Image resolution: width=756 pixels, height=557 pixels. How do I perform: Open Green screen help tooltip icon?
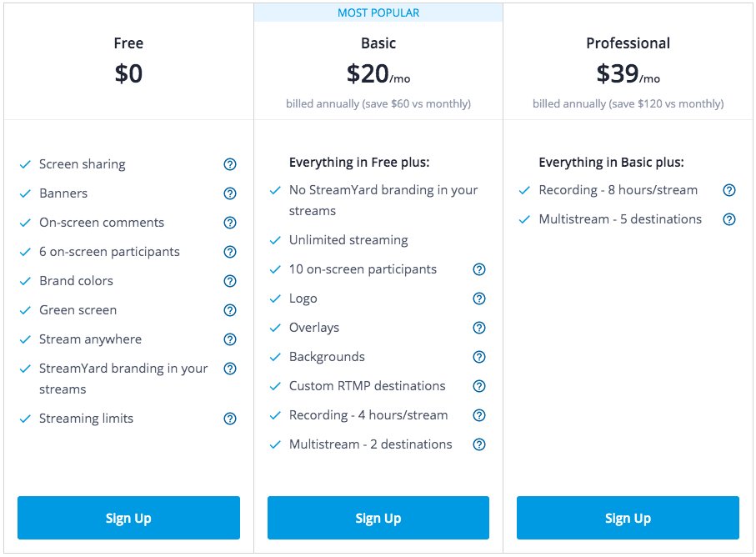click(x=230, y=310)
